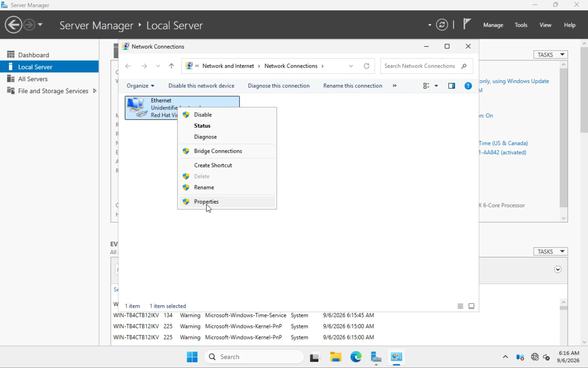Open the view options dropdown arrow
This screenshot has width=588, height=368.
[x=436, y=86]
